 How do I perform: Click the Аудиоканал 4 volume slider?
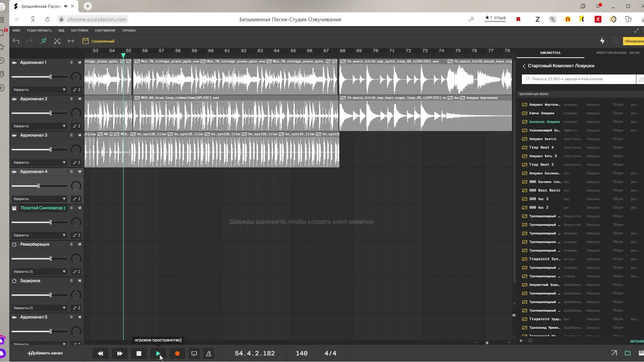tap(39, 186)
